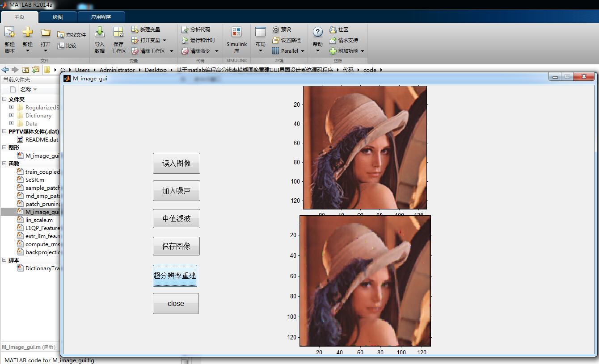The image size is (599, 364).
Task: Click the lower reconstructed Lena image
Action: click(365, 281)
